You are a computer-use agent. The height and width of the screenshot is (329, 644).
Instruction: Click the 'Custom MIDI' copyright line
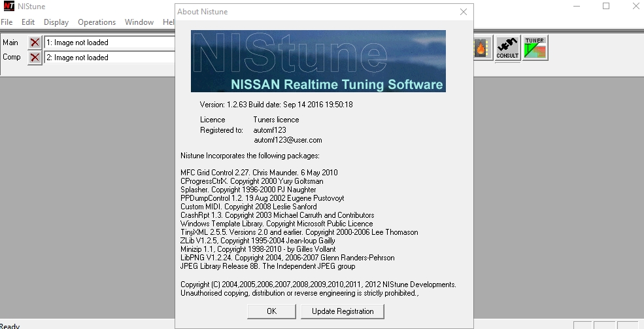[248, 207]
